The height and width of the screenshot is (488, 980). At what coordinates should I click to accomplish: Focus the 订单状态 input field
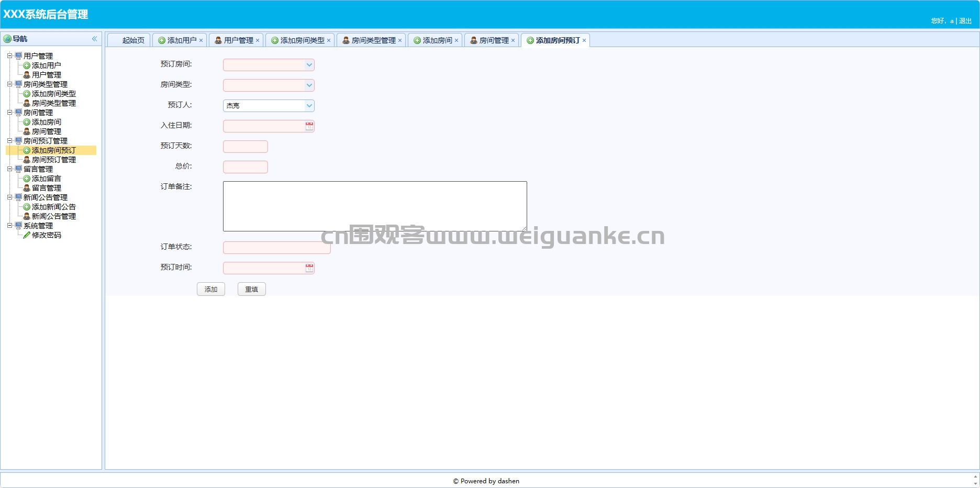click(277, 248)
